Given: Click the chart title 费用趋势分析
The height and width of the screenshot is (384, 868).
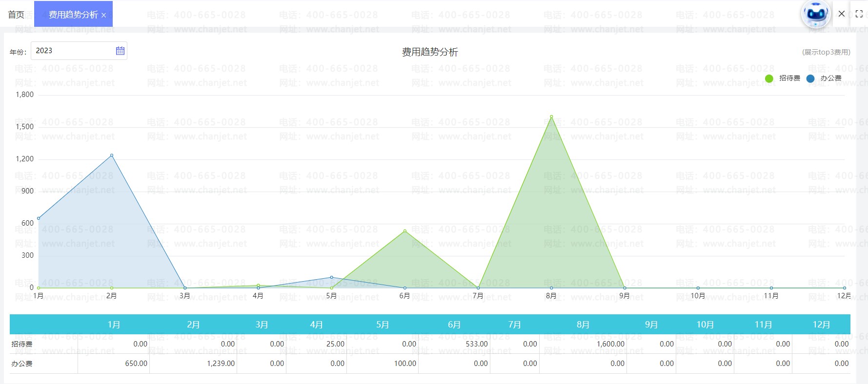Looking at the screenshot, I should (x=430, y=52).
